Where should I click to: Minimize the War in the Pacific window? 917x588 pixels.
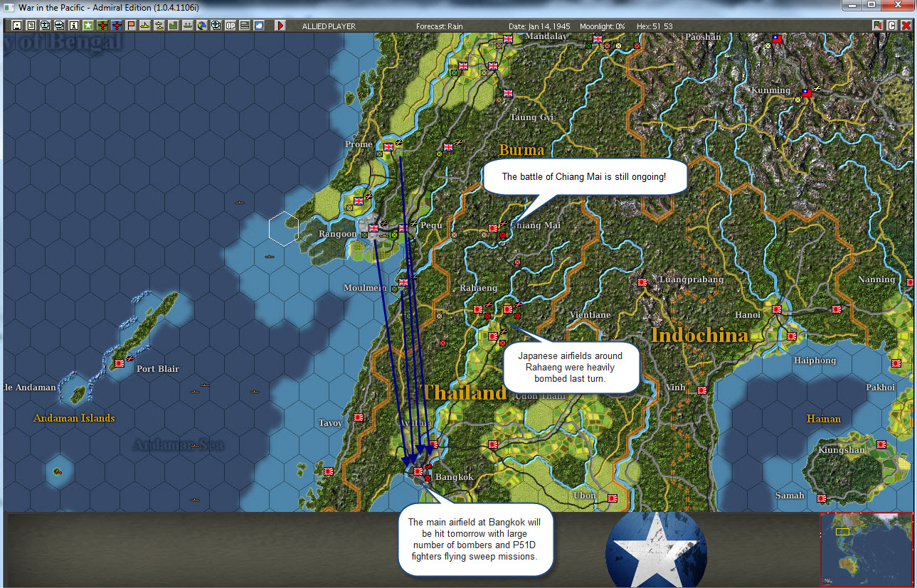click(852, 6)
